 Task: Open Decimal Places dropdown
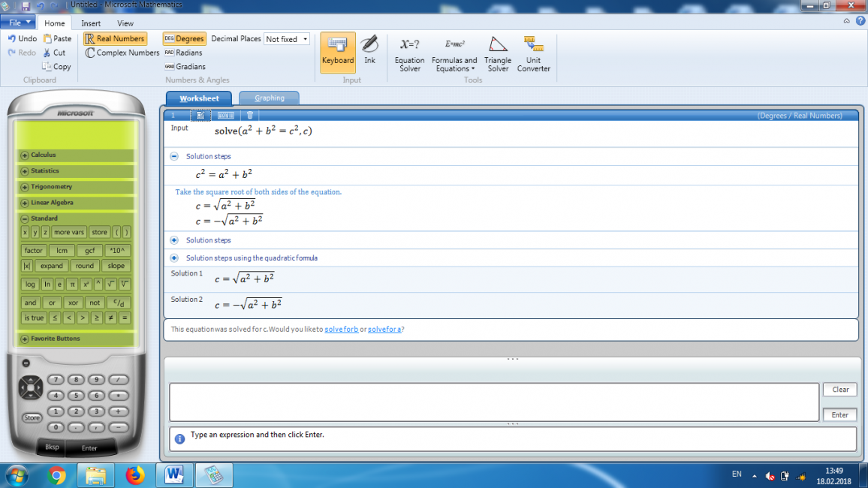tap(305, 39)
